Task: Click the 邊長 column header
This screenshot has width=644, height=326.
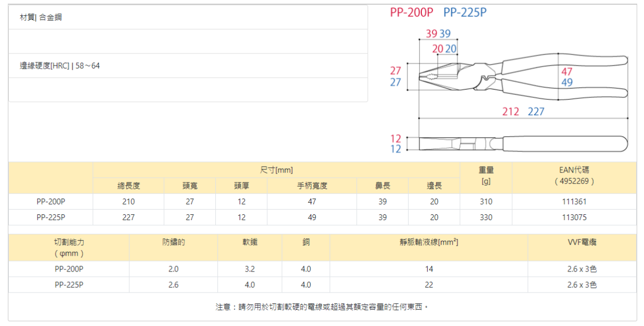Action: point(434,186)
